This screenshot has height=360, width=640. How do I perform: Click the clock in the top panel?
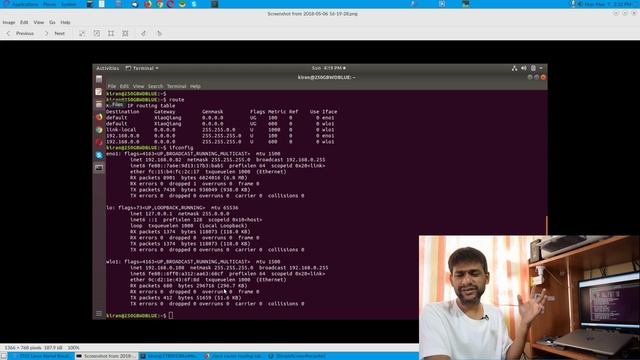click(x=608, y=4)
